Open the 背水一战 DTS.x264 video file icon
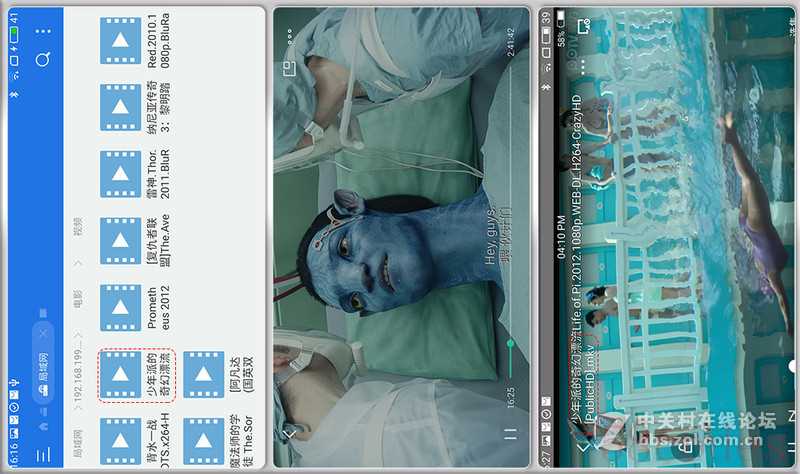This screenshot has height=474, width=800. [120, 441]
